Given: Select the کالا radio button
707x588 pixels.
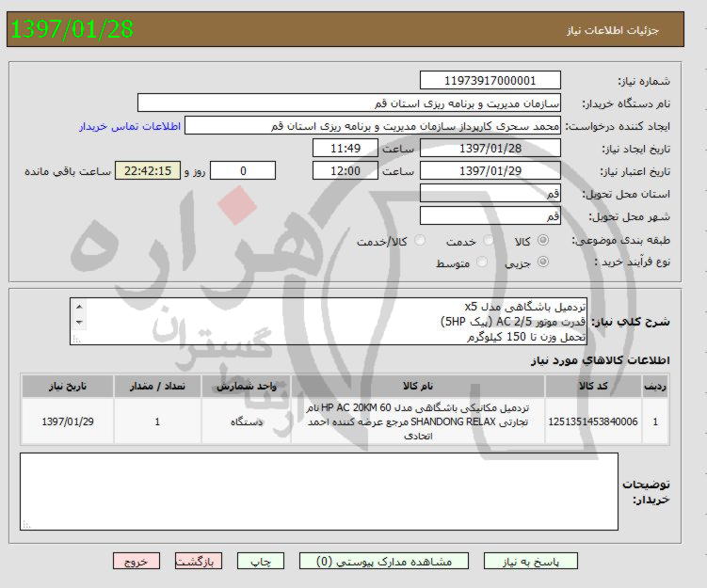Looking at the screenshot, I should [543, 240].
